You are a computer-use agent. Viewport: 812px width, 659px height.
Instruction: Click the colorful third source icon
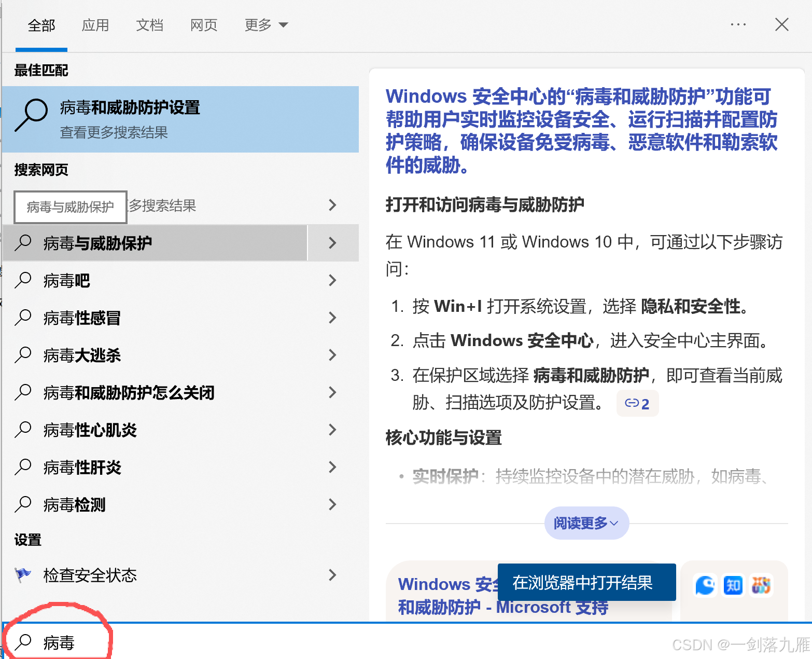(761, 585)
